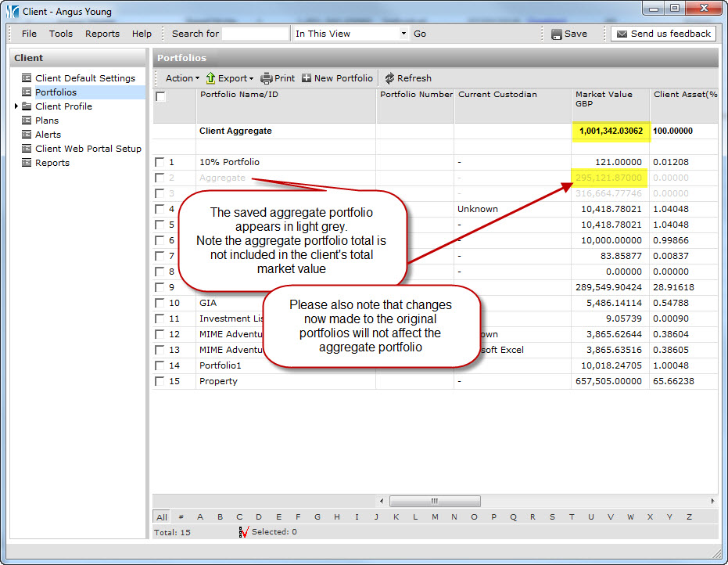Toggle the select-all checkbox in the header

[161, 97]
